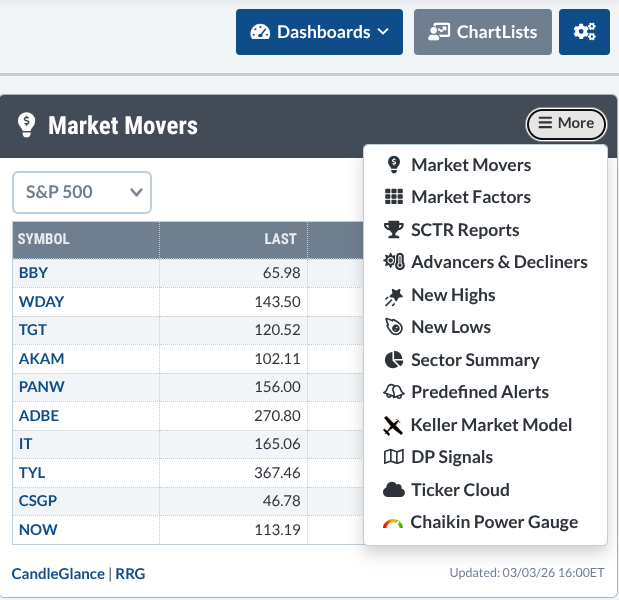Viewport: 619px width, 600px height.
Task: Click the TGT last price 120.52
Action: pos(277,330)
